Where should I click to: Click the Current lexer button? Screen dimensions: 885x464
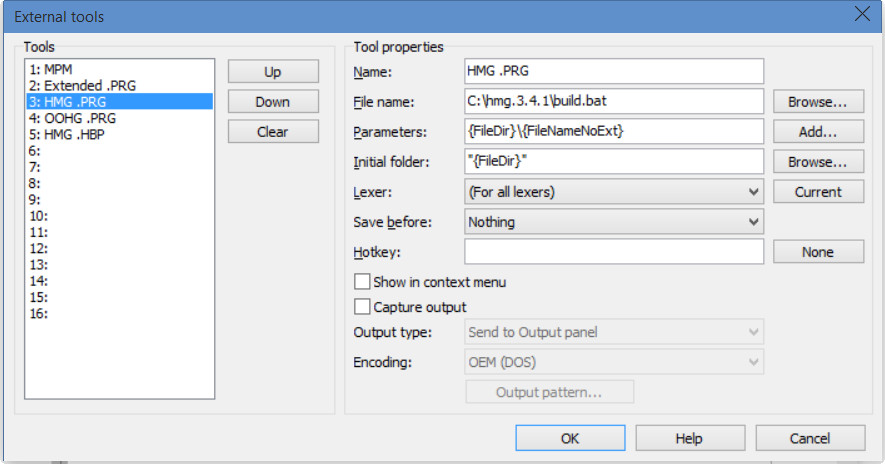click(x=818, y=192)
